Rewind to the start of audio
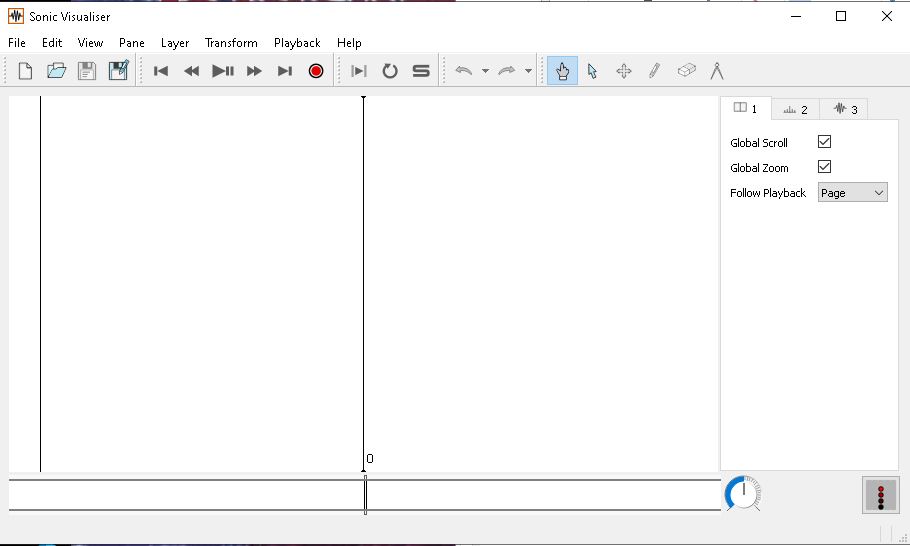 (x=161, y=71)
